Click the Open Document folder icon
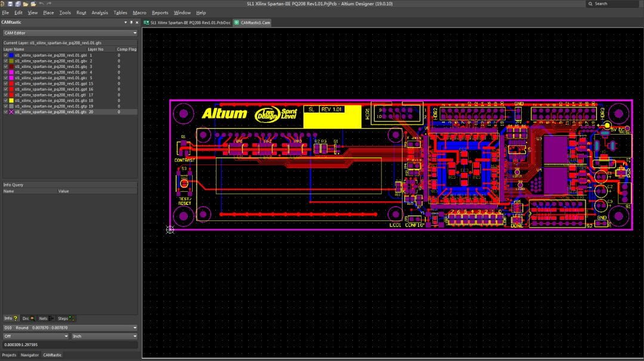 [26, 4]
